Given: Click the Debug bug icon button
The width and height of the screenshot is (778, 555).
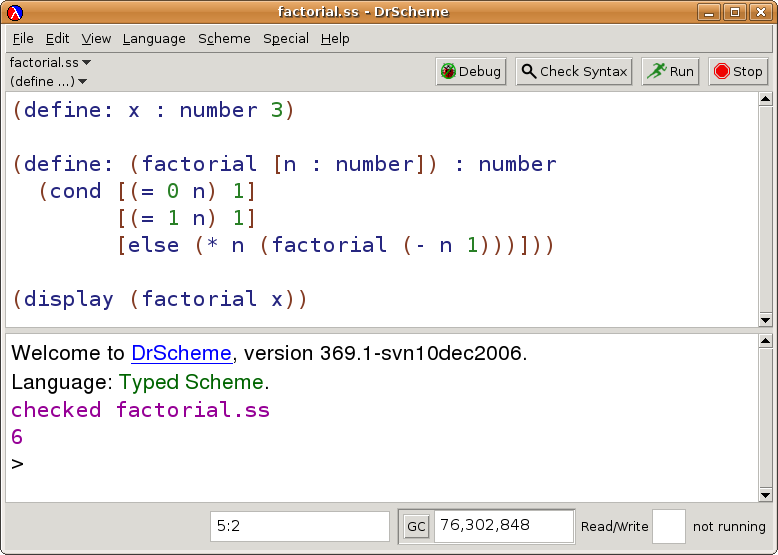Looking at the screenshot, I should [470, 72].
